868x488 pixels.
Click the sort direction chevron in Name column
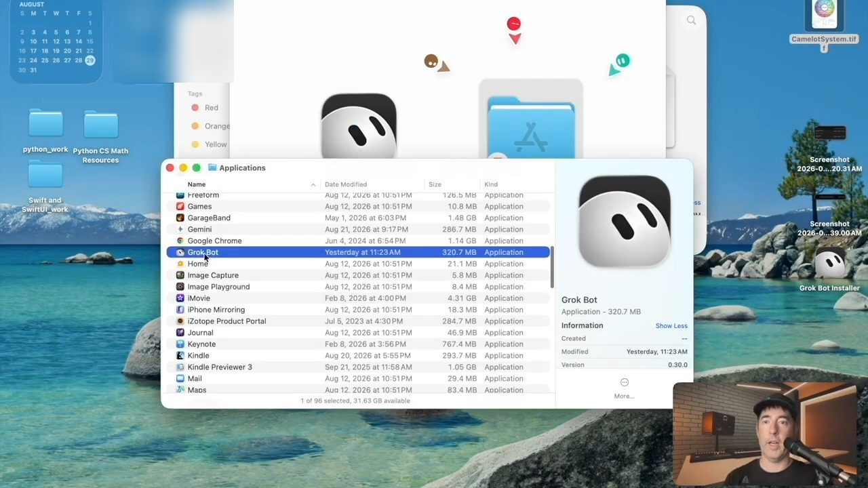[x=313, y=184]
